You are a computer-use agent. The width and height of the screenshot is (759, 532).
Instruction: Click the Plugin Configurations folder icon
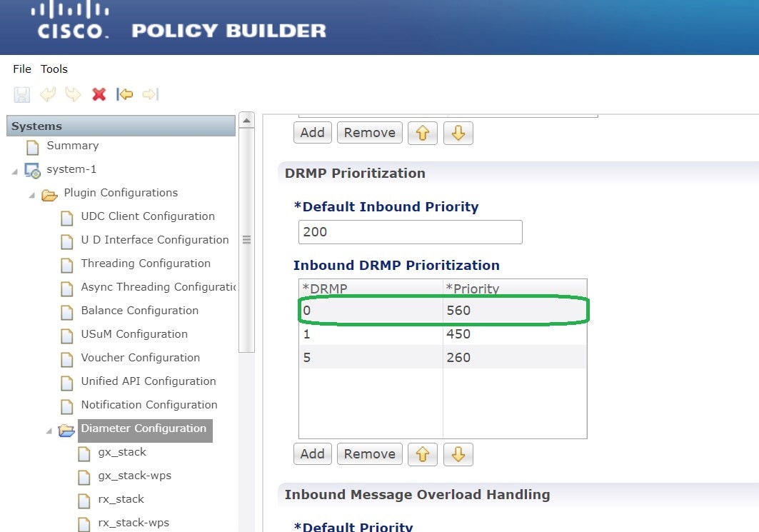pyautogui.click(x=49, y=195)
